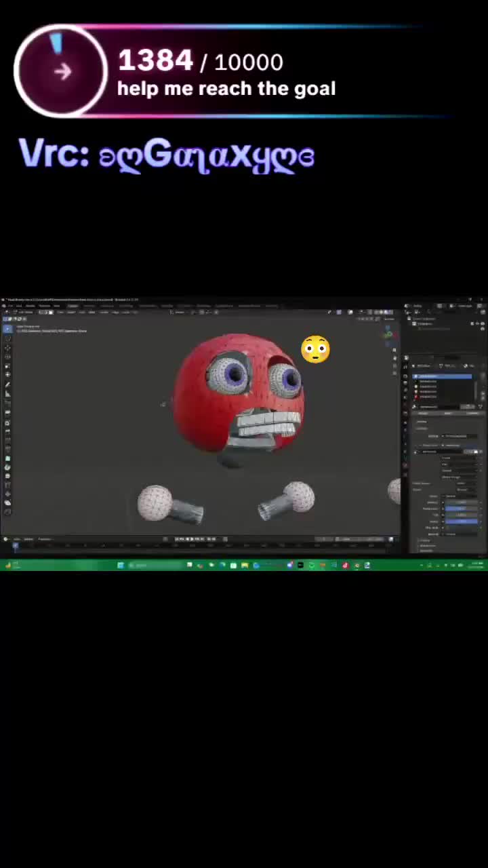Adjust the Roughness slider in material surface
Viewport: 488px width, 868px height.
pos(461,509)
